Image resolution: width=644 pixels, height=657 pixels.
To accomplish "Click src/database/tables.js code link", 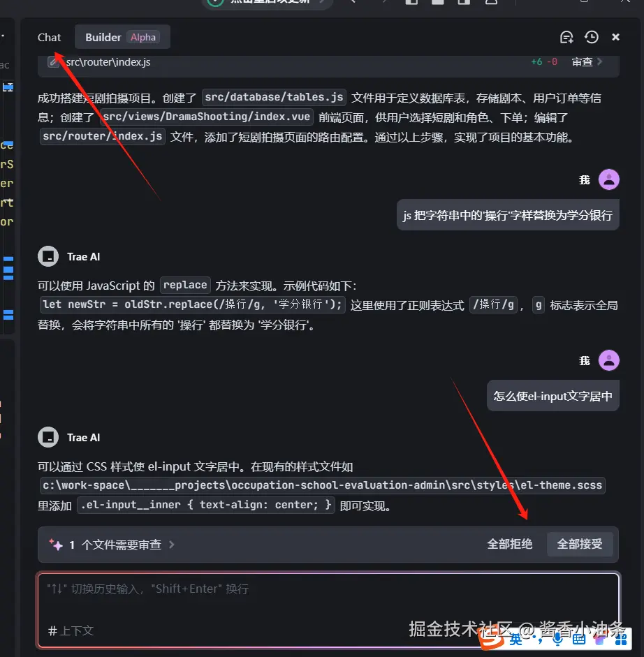I will pyautogui.click(x=274, y=97).
